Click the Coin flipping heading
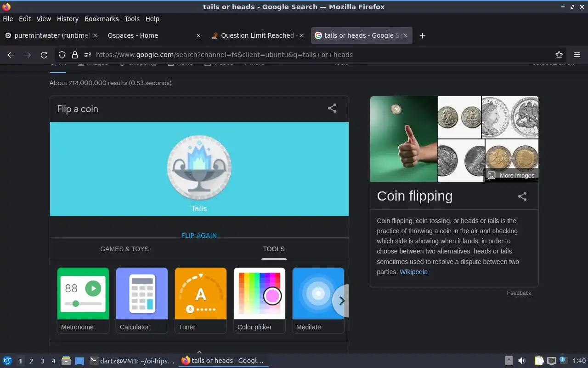This screenshot has width=588, height=368. point(415,196)
